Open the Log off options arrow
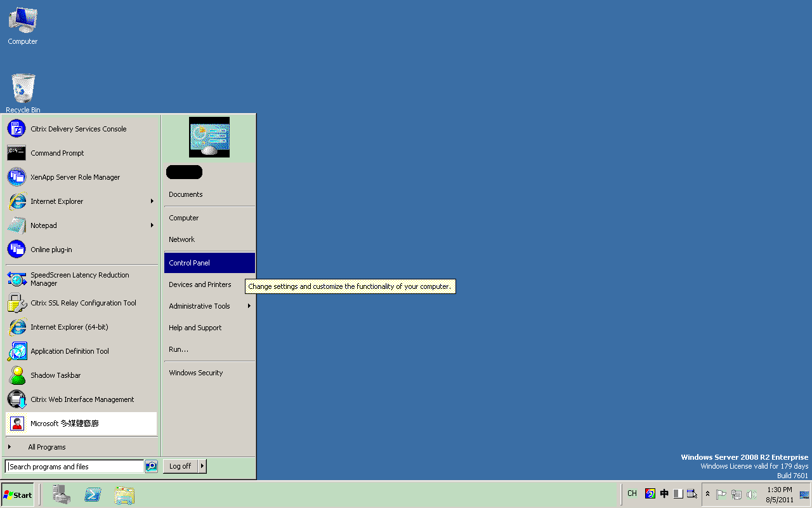 coord(202,466)
